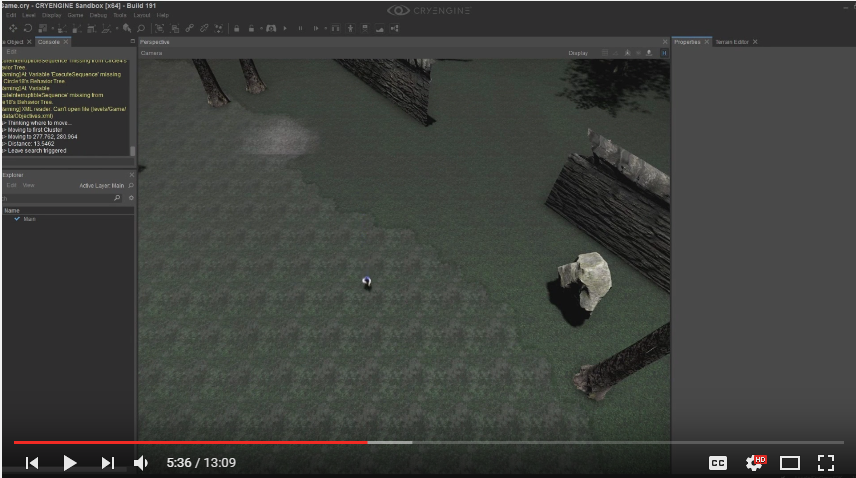Open the Game menu
This screenshot has width=856, height=478.
pos(75,15)
